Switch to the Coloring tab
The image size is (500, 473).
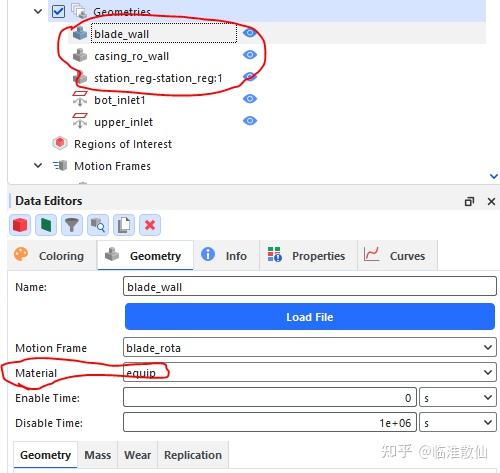pos(52,256)
